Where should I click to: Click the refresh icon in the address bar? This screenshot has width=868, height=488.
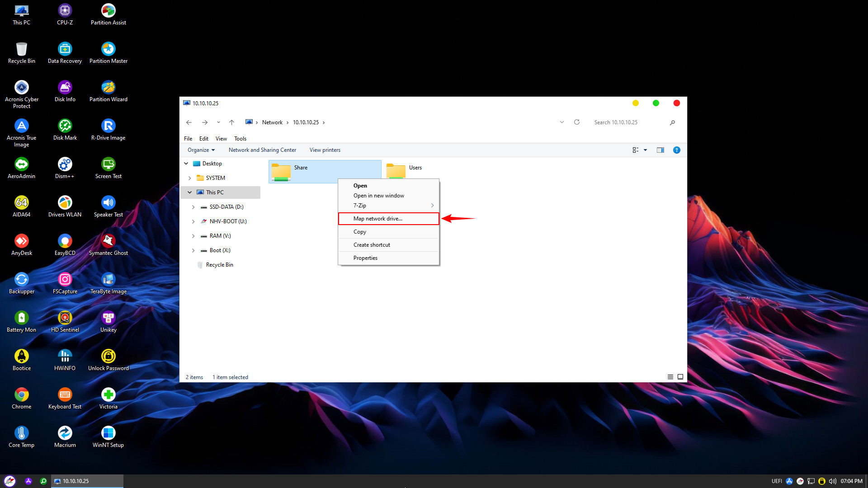tap(577, 122)
